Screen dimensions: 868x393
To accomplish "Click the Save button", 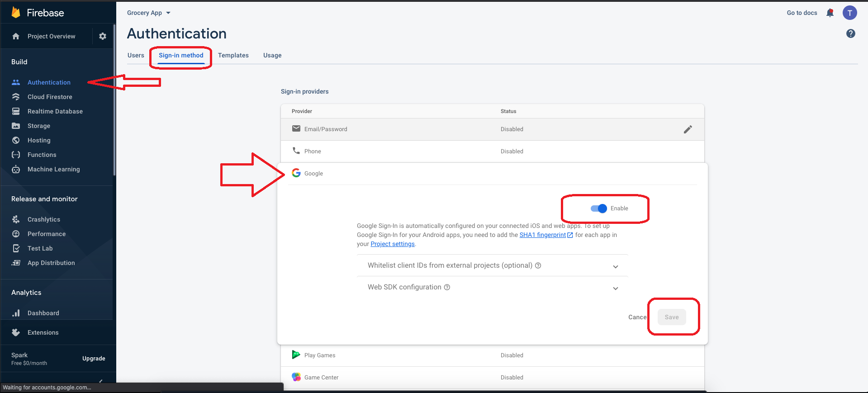I will [671, 317].
